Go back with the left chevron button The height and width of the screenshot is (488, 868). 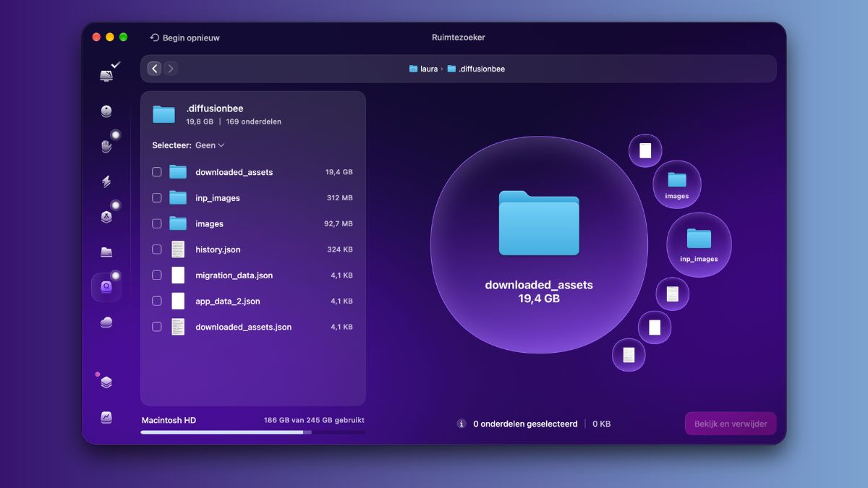click(x=154, y=69)
